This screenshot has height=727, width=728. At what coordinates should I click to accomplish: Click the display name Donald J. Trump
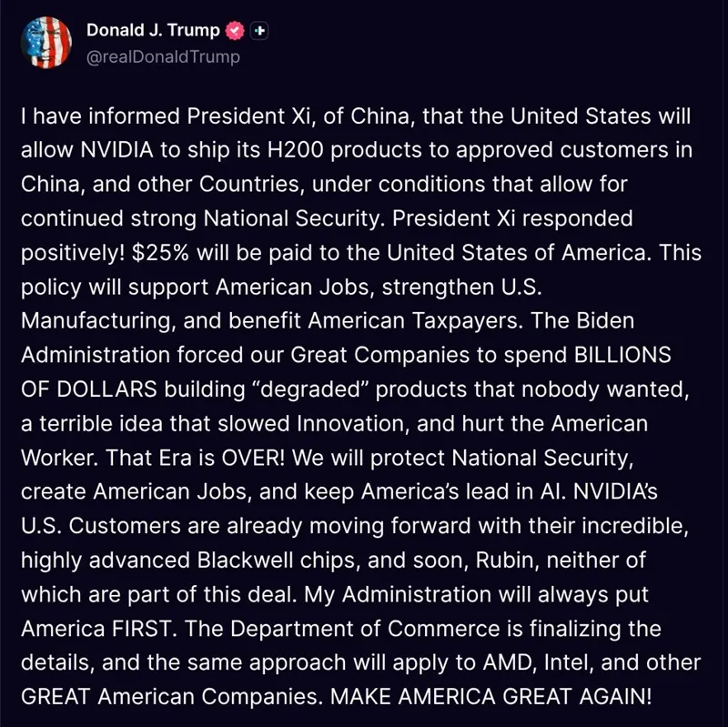pyautogui.click(x=155, y=27)
